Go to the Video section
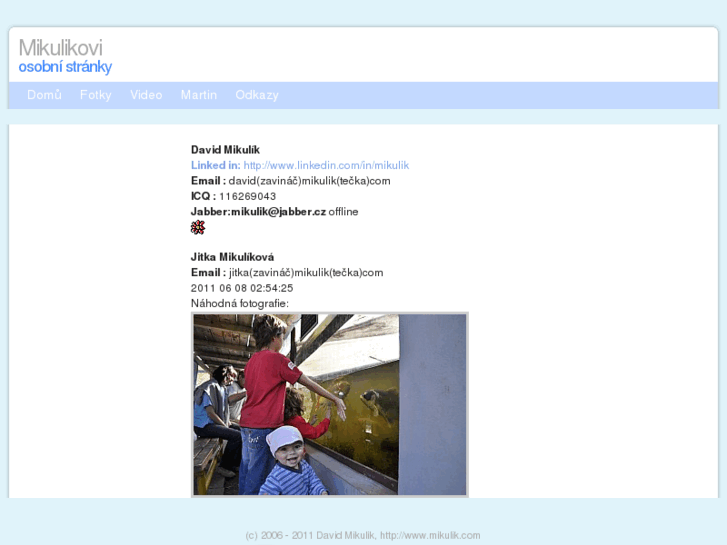Image resolution: width=727 pixels, height=545 pixels. (146, 95)
